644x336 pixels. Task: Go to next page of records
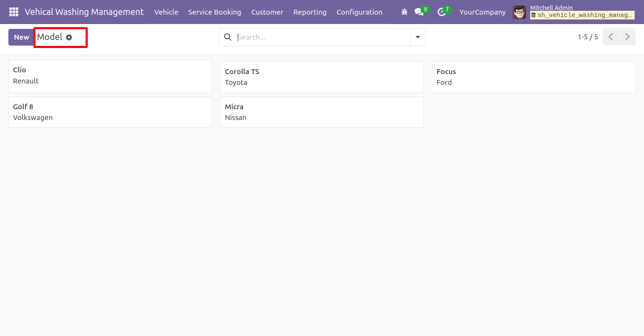(x=627, y=37)
